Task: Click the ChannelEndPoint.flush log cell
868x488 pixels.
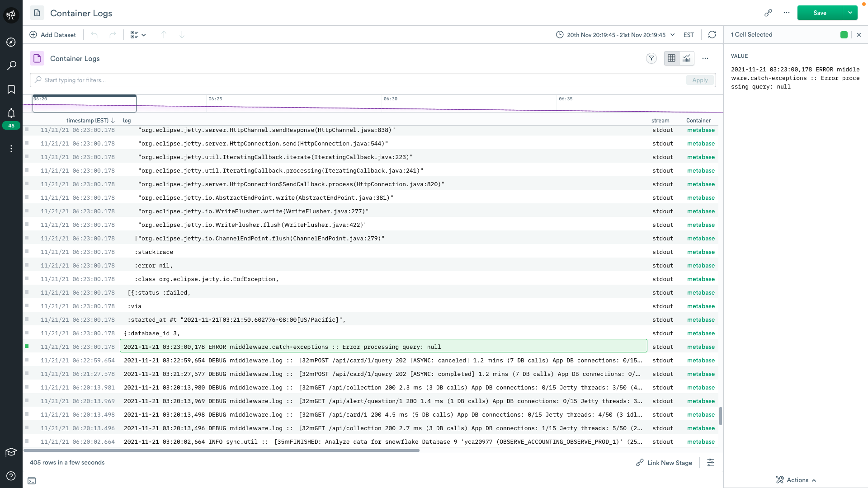Action: 383,238
